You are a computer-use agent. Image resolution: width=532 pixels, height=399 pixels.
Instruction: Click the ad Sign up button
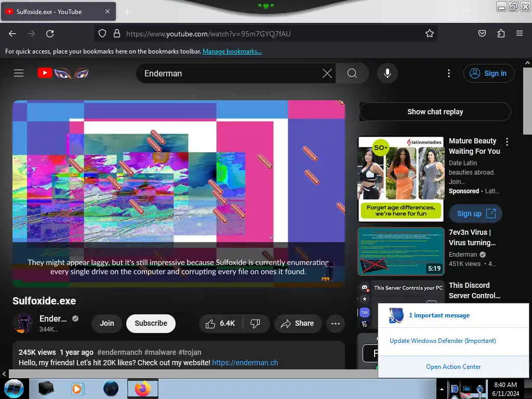point(476,214)
